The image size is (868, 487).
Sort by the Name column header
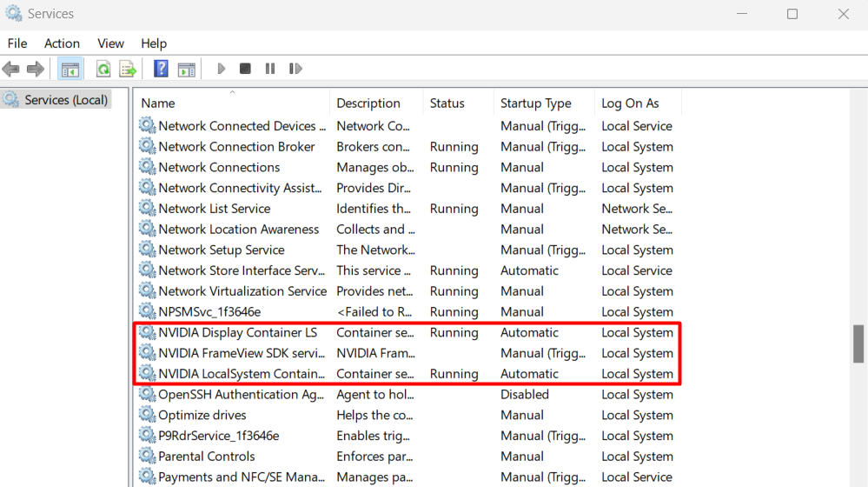point(158,103)
